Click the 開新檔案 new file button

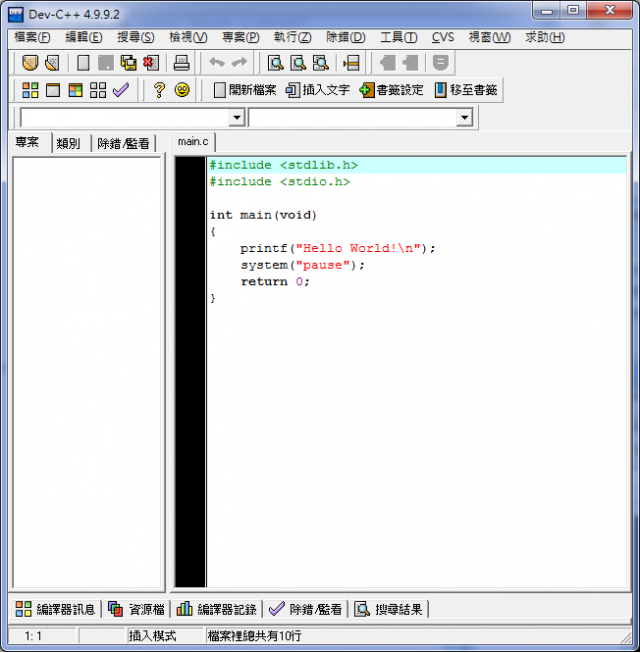245,90
